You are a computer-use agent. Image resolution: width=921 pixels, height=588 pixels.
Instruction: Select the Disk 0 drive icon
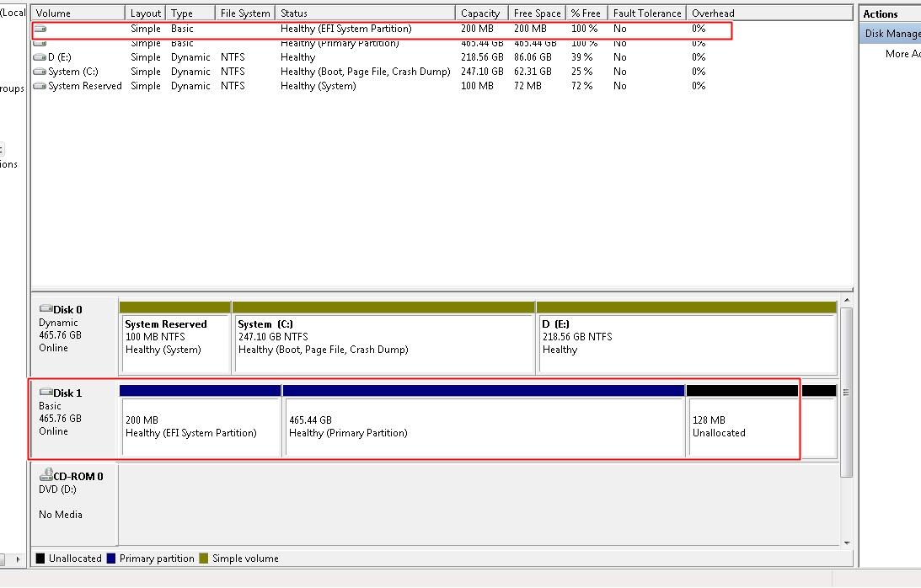(x=44, y=310)
